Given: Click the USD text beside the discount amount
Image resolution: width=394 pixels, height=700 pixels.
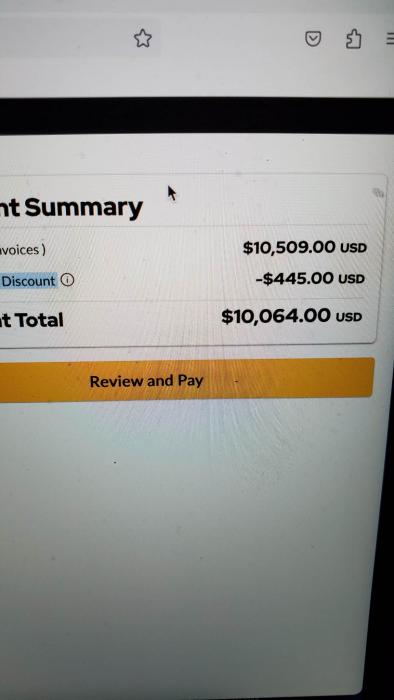Looking at the screenshot, I should 351,279.
